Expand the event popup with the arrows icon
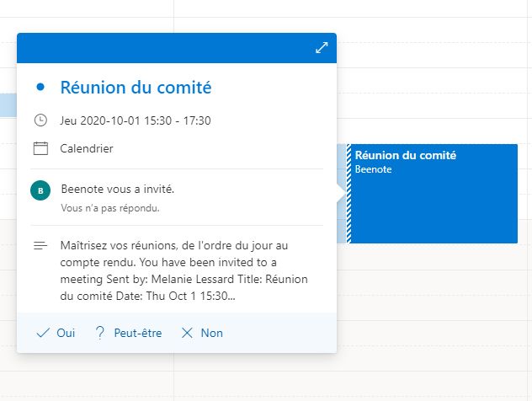Viewport: 532px width, 401px height. click(322, 48)
